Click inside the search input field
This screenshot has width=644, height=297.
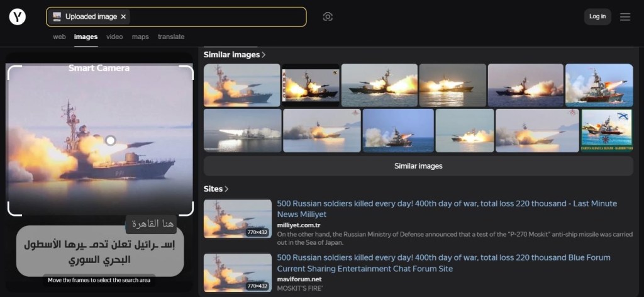pos(214,17)
